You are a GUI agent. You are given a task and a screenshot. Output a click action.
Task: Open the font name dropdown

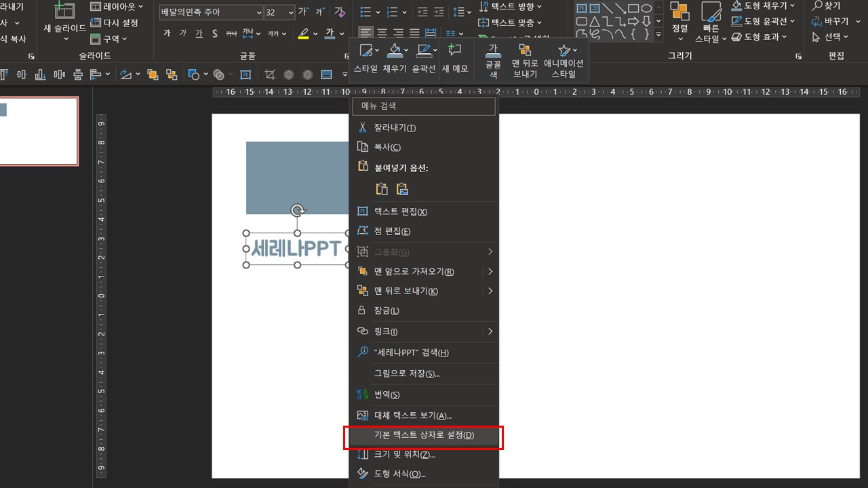tap(259, 13)
